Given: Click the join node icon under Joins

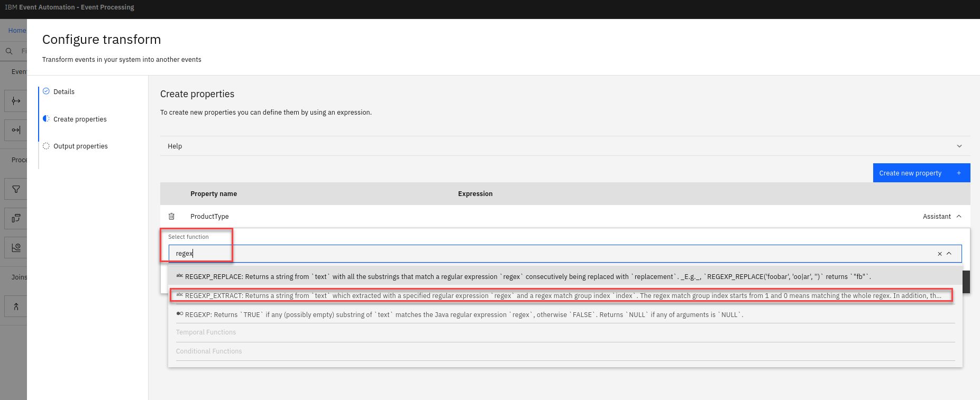Looking at the screenshot, I should [16, 306].
